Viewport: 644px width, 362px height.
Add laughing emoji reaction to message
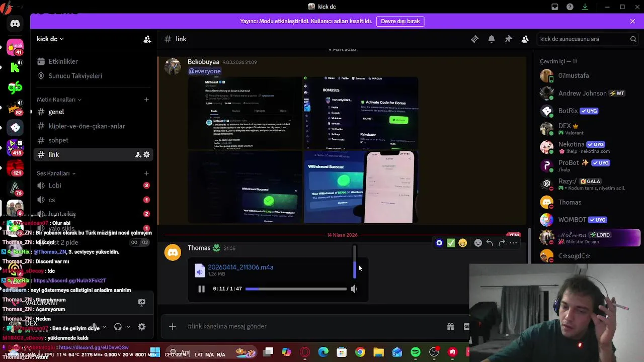[x=463, y=243]
